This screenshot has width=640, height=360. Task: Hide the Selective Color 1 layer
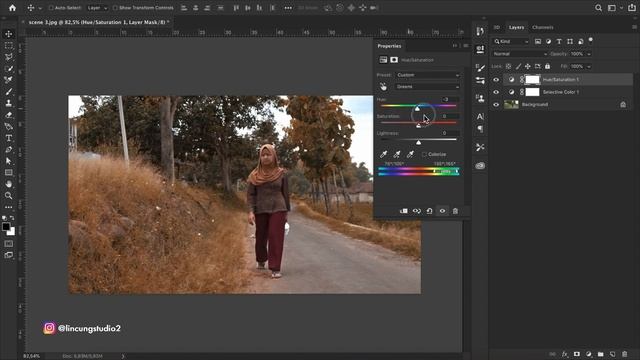[x=496, y=92]
